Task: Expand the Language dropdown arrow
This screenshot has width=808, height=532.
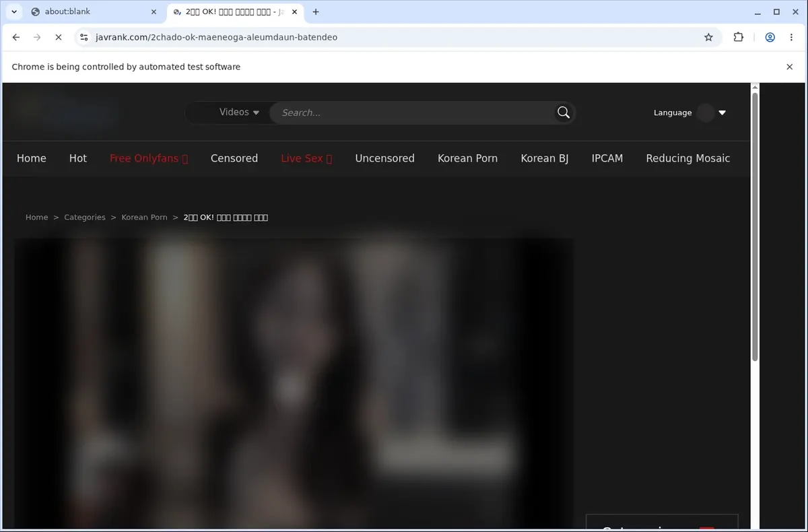Action: [722, 112]
